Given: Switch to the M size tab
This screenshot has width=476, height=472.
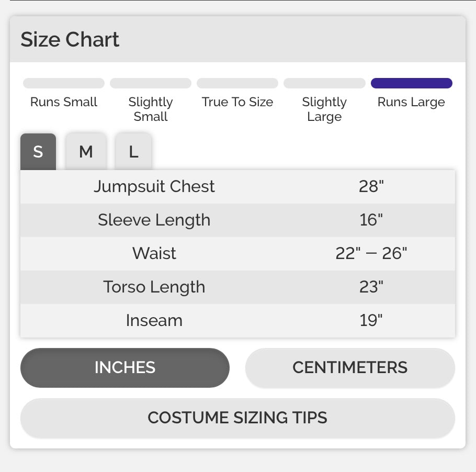Looking at the screenshot, I should pos(86,152).
